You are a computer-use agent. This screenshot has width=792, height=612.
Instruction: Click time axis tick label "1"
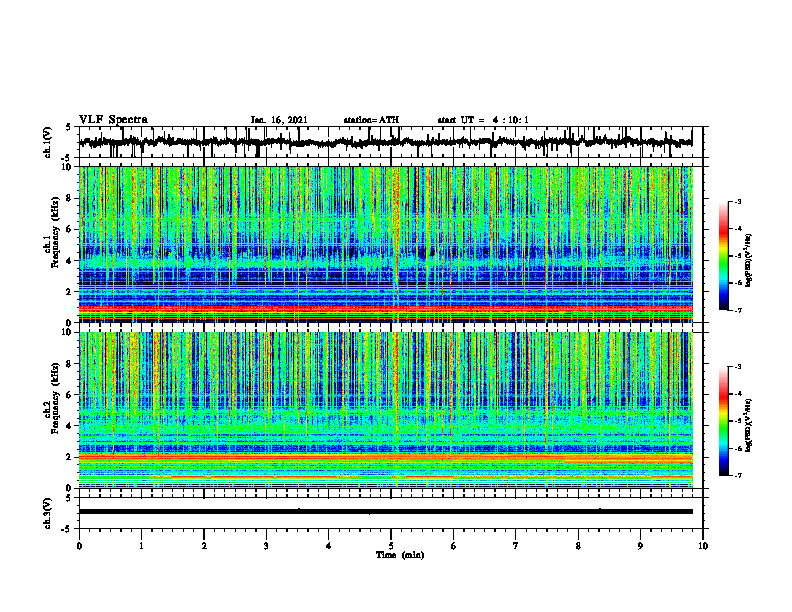pyautogui.click(x=141, y=546)
